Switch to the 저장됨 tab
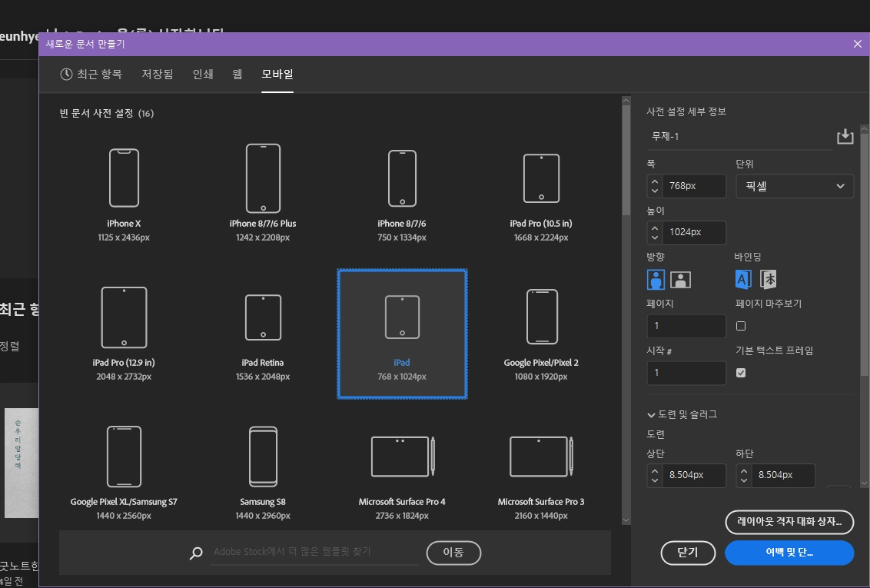Screen dimensions: 870x588 pyautogui.click(x=157, y=75)
